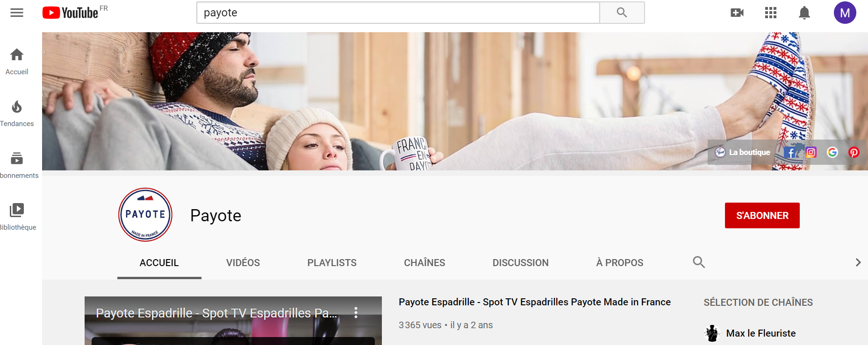Open the video player three-dot menu

(356, 313)
